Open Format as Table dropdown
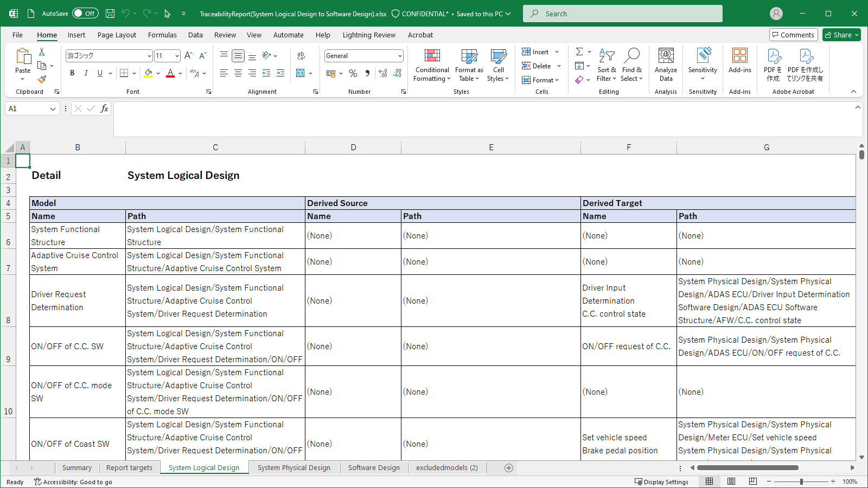Image resolution: width=868 pixels, height=488 pixels. (x=469, y=65)
